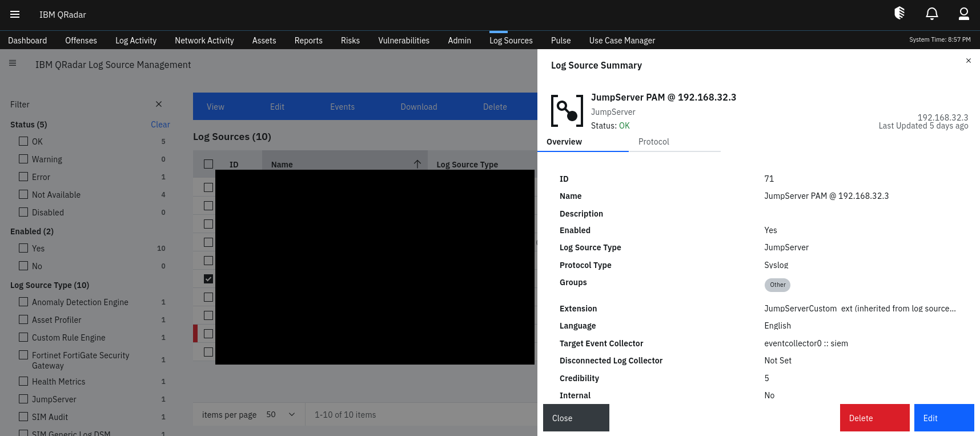Filter by Asset Profiler type
980x436 pixels.
click(x=23, y=319)
